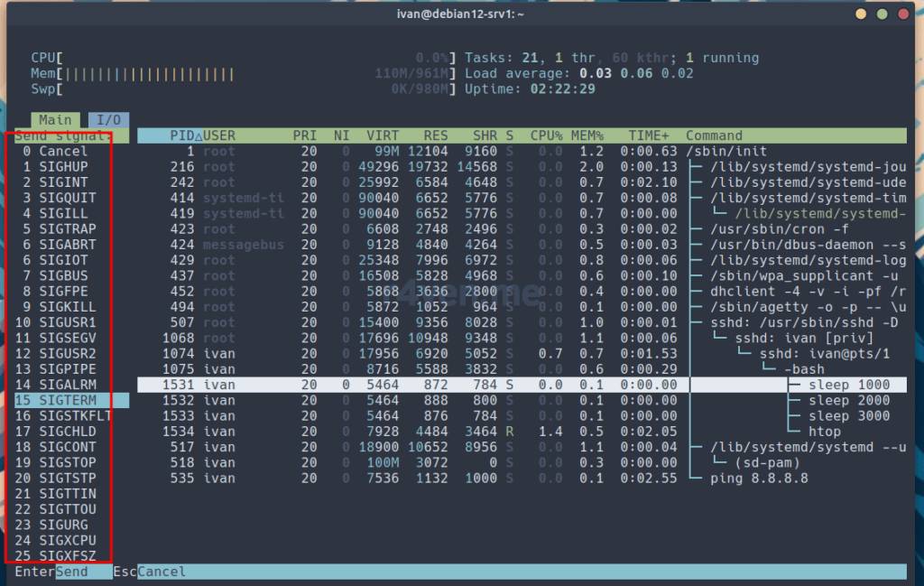Select 0 Cancel signal option
The image size is (924, 586).
tap(63, 151)
